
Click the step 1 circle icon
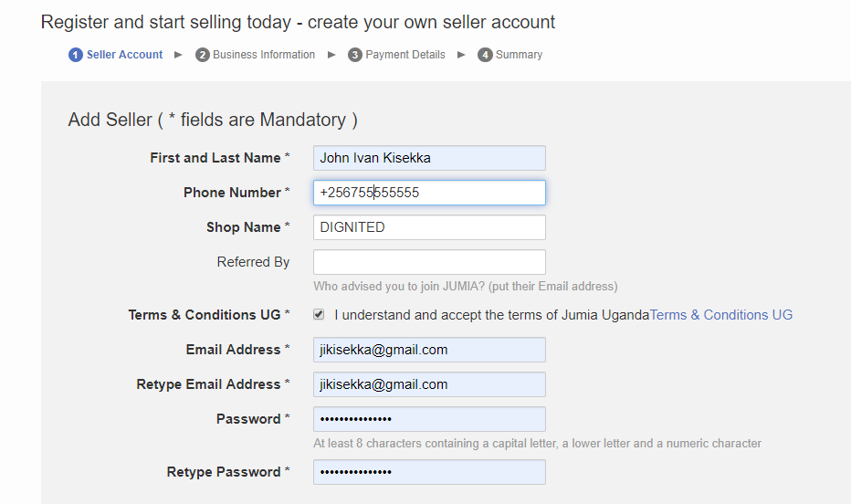click(x=76, y=55)
